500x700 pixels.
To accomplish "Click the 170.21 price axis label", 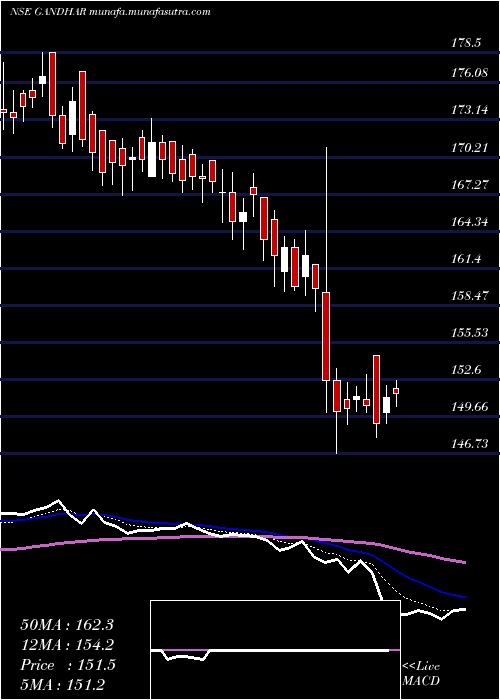I will pyautogui.click(x=468, y=147).
